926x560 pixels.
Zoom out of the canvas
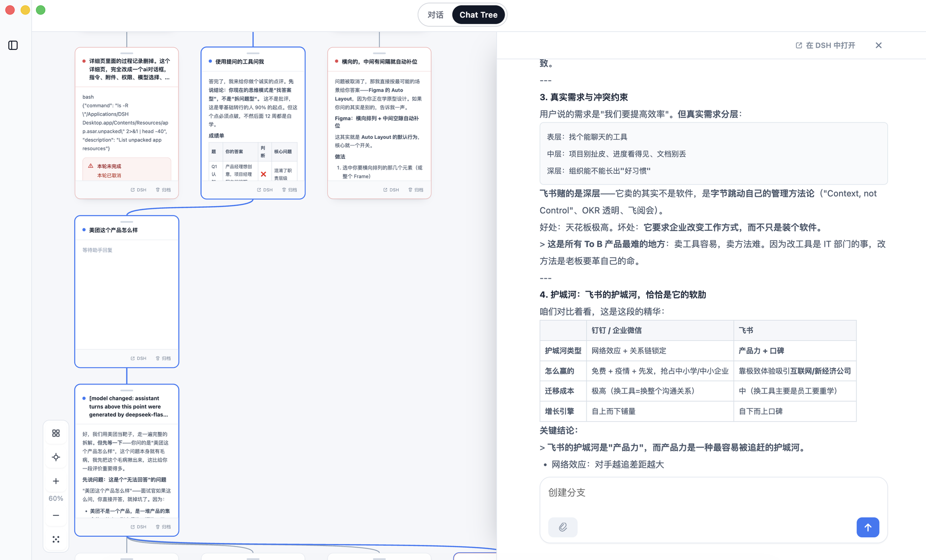pos(56,515)
